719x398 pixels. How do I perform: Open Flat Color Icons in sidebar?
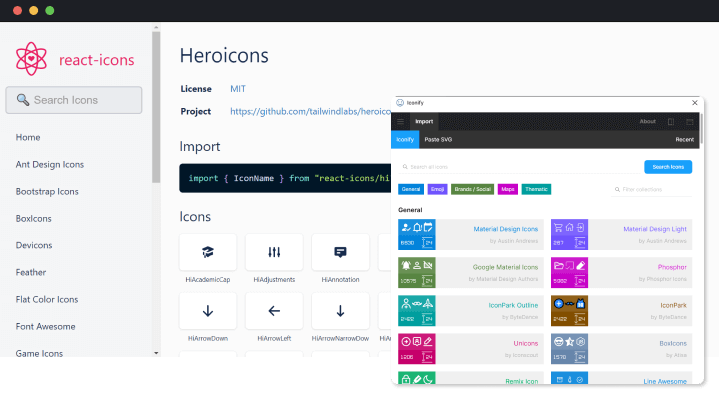pos(47,299)
